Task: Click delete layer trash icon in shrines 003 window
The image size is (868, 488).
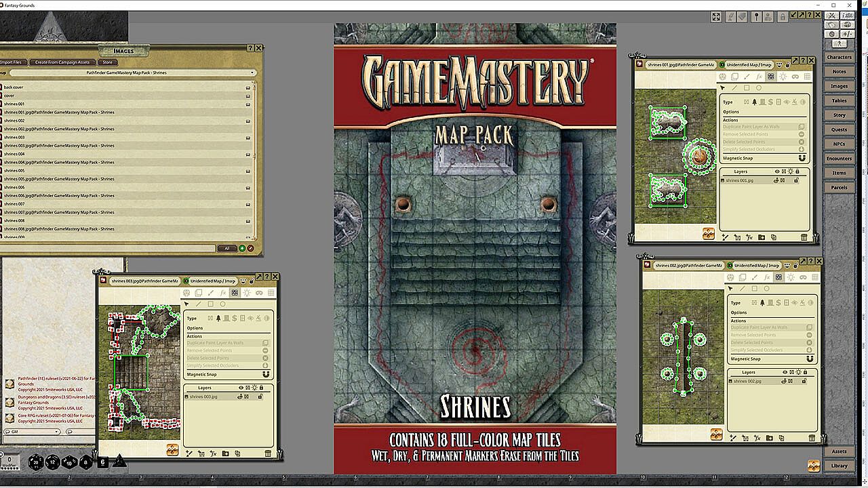Action: point(268,453)
